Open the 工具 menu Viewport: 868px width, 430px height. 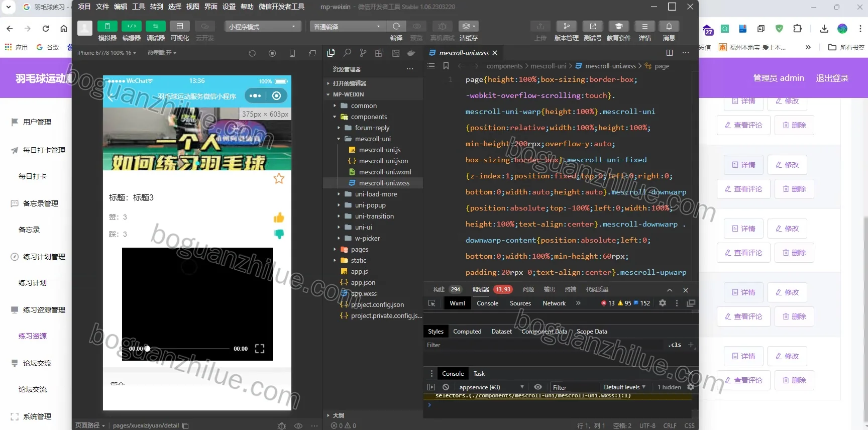click(x=139, y=7)
